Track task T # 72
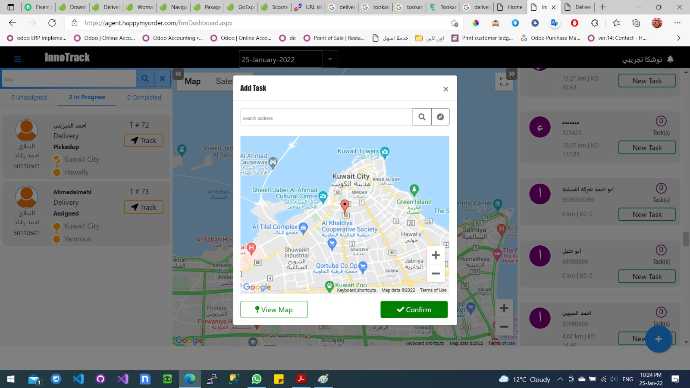690x388 pixels. pyautogui.click(x=144, y=140)
